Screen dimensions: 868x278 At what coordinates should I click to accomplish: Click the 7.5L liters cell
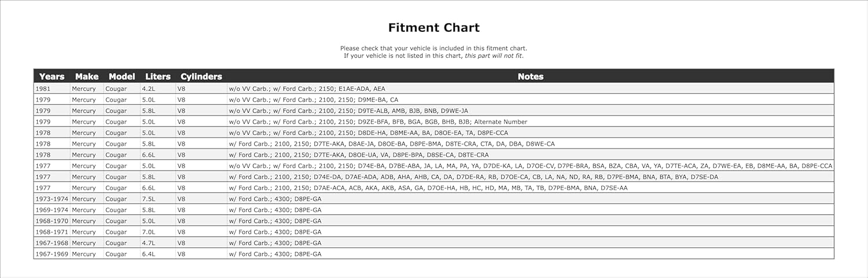click(149, 199)
